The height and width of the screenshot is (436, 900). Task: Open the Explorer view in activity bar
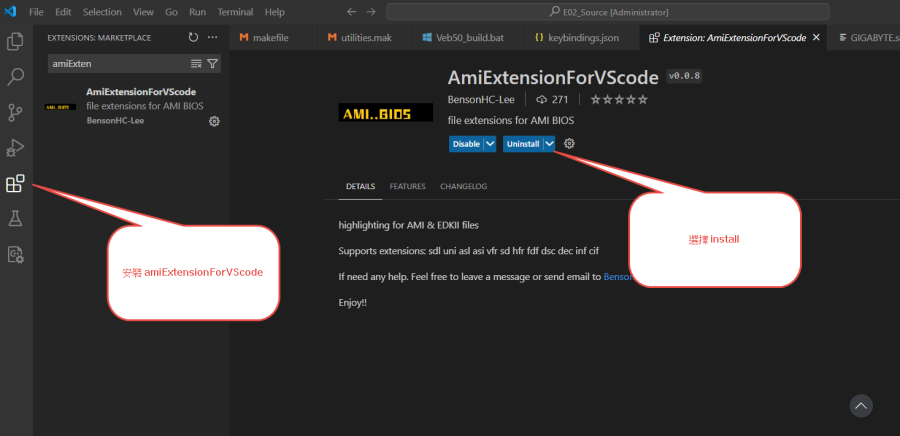tap(16, 42)
